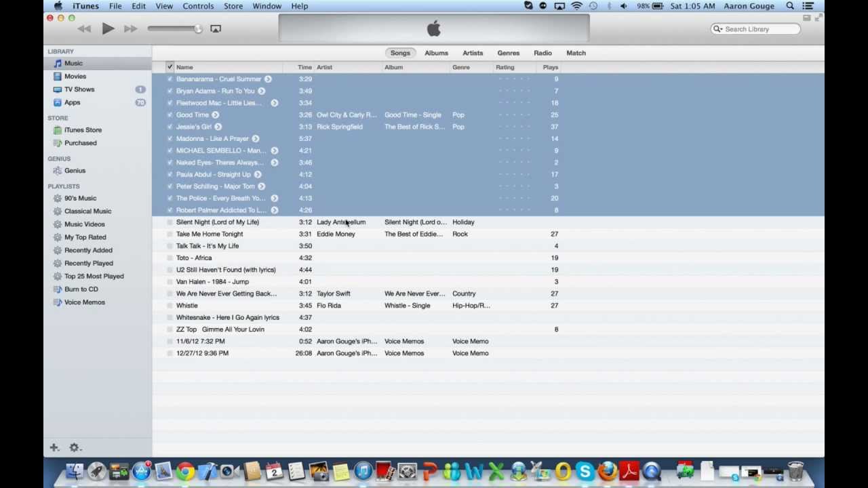Open the Store menu in menu bar

[233, 6]
